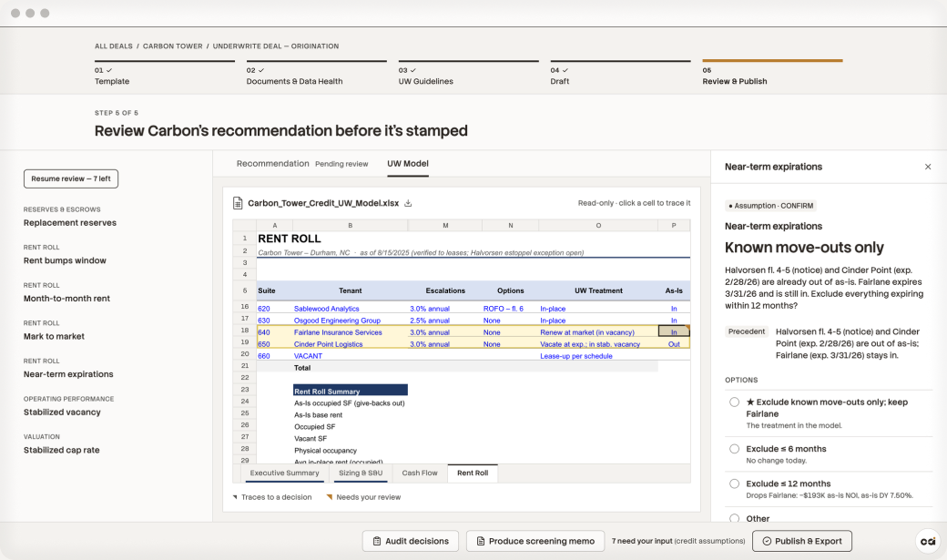Click the 'Out' As-Is cell for Cinder Point
This screenshot has width=947, height=560.
pos(674,344)
